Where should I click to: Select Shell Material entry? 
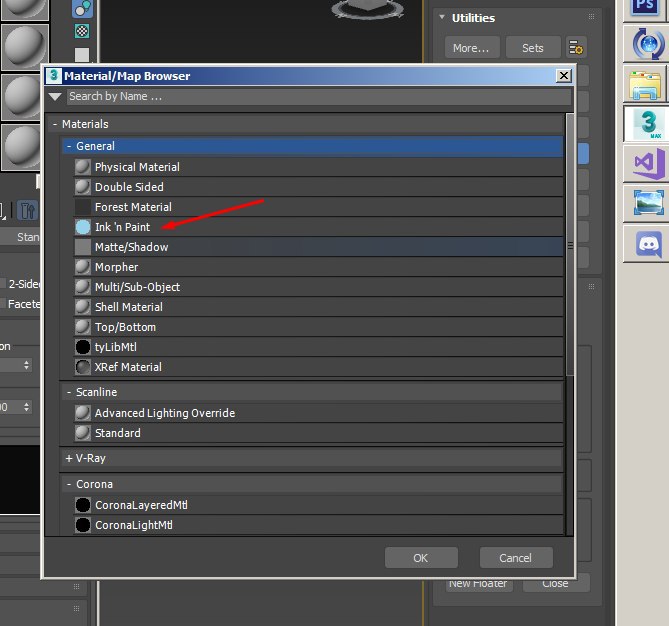(318, 307)
